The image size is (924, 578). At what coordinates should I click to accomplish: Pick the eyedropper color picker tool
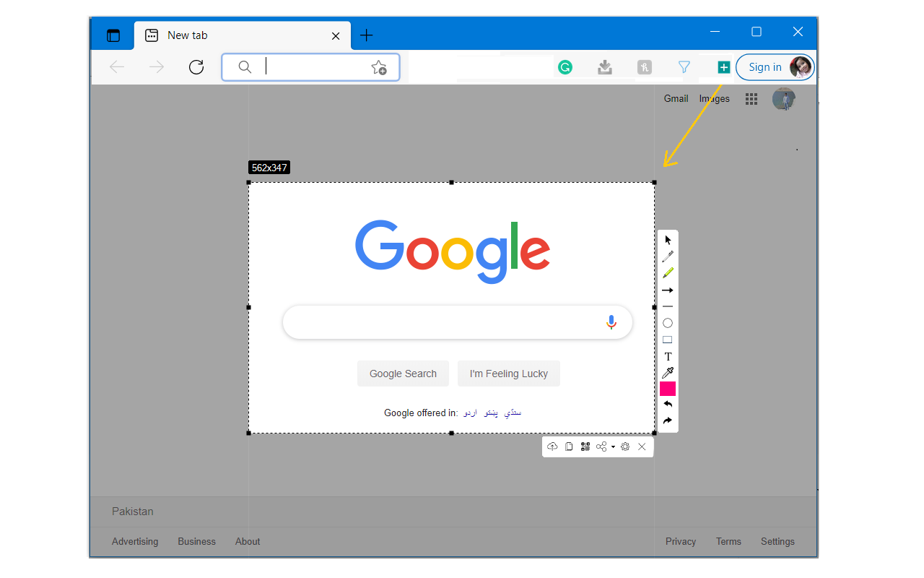pos(668,373)
